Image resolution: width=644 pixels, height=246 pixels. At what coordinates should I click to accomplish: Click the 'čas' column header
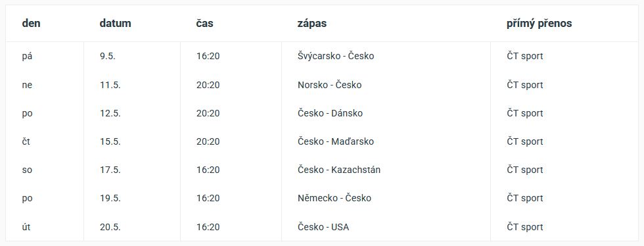point(204,24)
